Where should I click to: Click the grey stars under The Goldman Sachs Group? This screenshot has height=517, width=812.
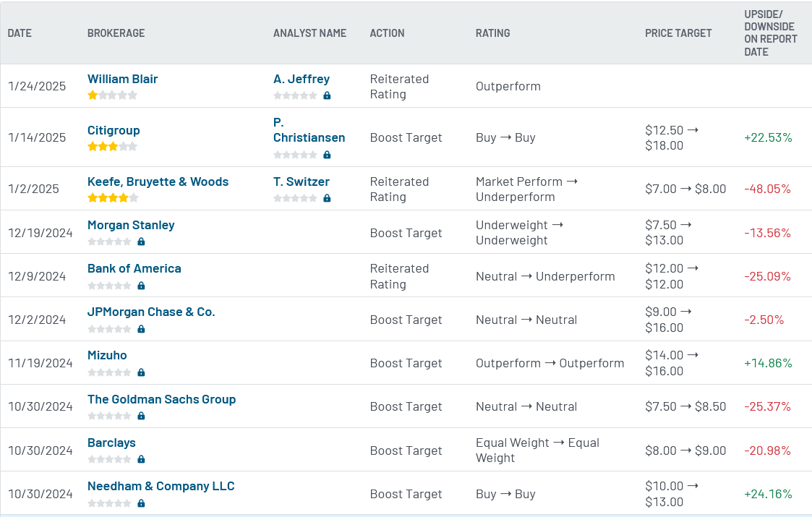tap(109, 416)
